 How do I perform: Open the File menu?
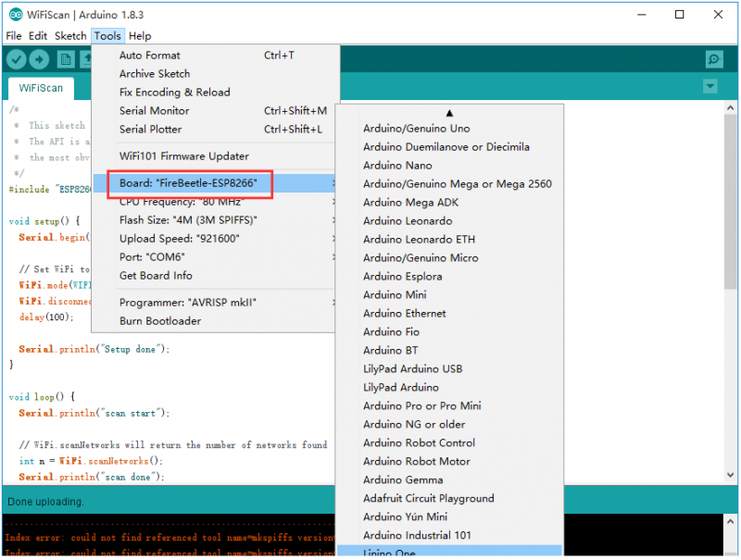(x=14, y=36)
